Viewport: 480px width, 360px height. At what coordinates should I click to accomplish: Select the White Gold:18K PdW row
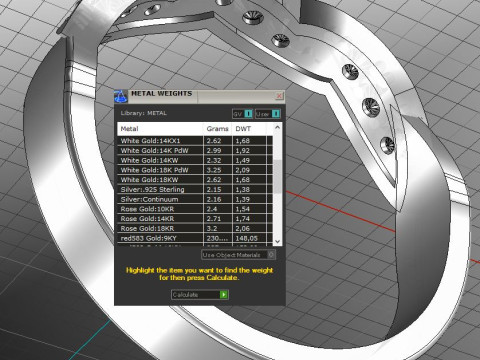(195, 170)
